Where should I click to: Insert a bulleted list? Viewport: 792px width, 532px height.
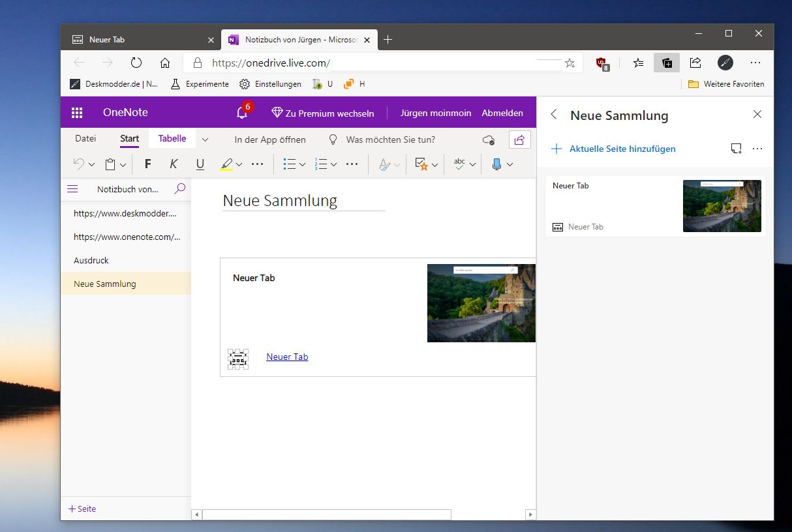pyautogui.click(x=290, y=164)
